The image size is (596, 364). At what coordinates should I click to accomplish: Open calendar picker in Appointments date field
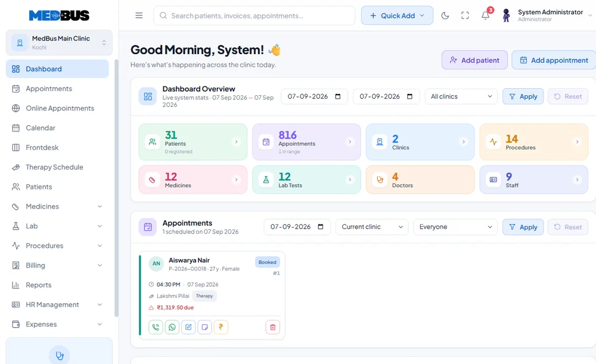click(x=321, y=227)
